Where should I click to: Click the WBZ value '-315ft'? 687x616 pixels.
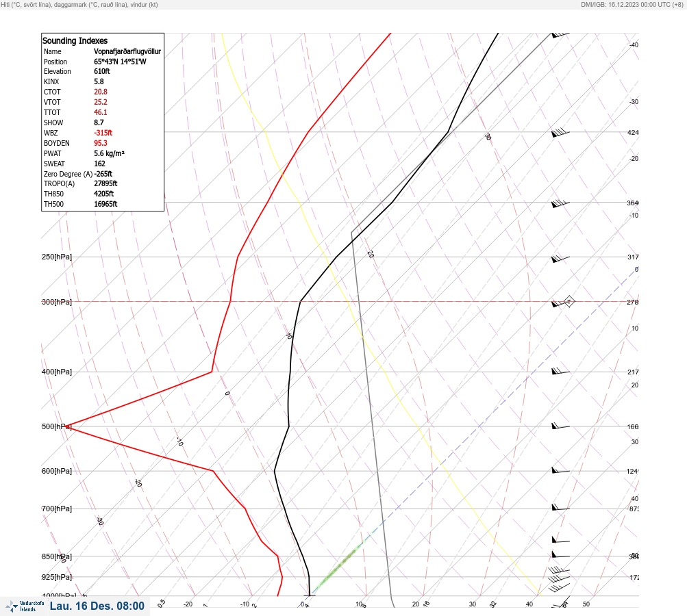point(103,133)
